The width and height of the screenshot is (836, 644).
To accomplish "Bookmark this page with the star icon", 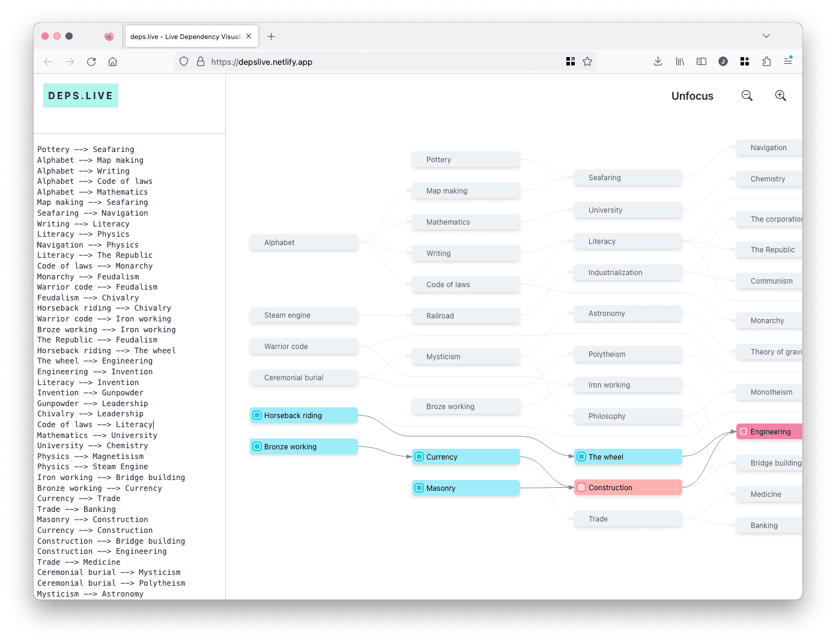I will (587, 61).
